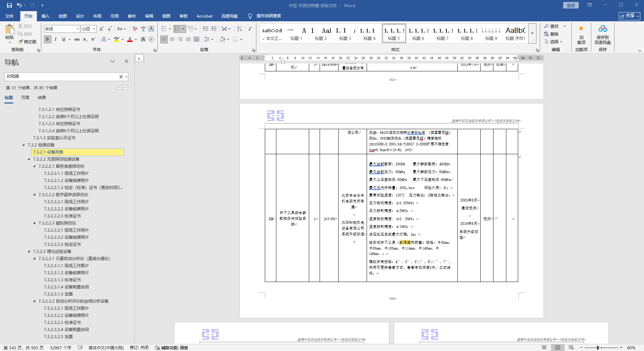The height and width of the screenshot is (351, 644).
Task: Open the font name dropdown
Action: pyautogui.click(x=77, y=29)
